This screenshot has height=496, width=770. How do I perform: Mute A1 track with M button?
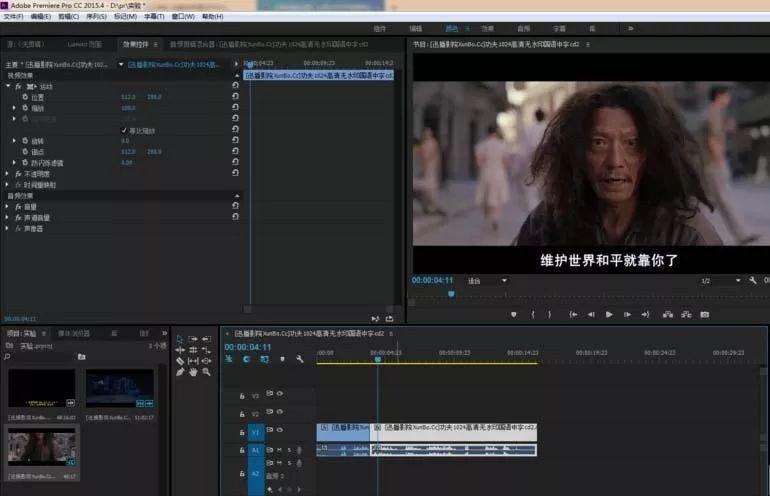click(x=279, y=450)
